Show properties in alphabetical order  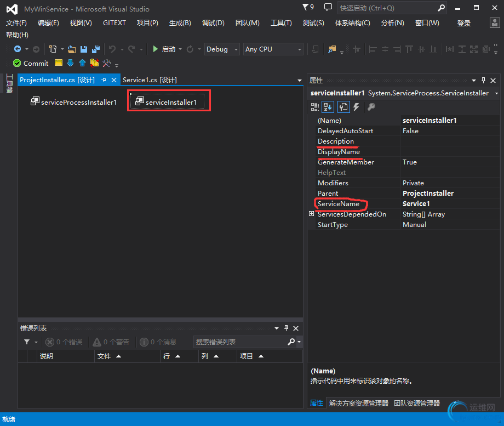328,107
